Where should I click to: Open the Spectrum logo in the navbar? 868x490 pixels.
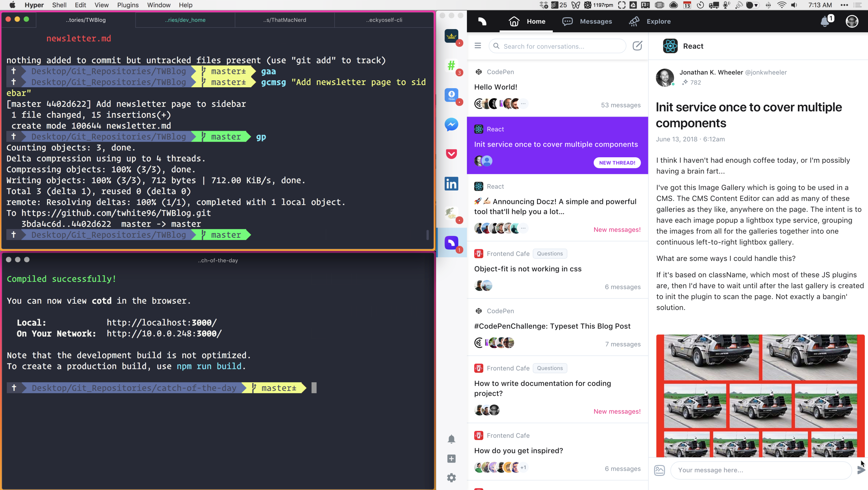pyautogui.click(x=482, y=21)
